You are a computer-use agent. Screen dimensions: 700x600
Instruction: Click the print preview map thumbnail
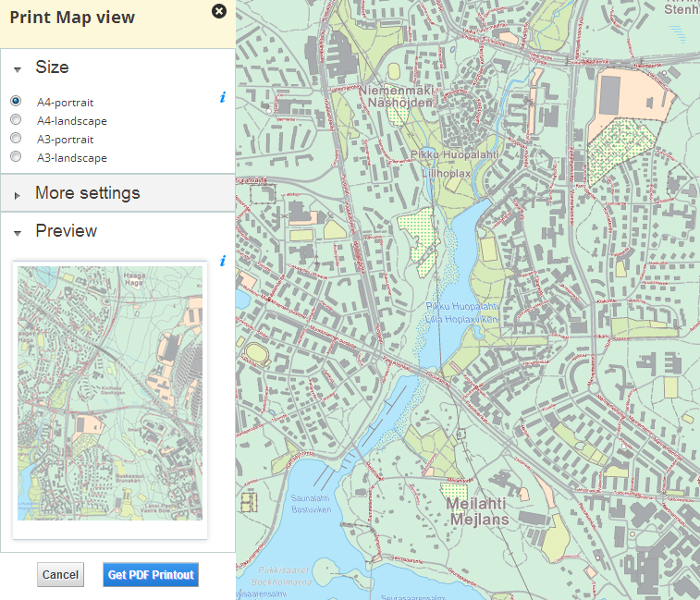click(x=109, y=393)
